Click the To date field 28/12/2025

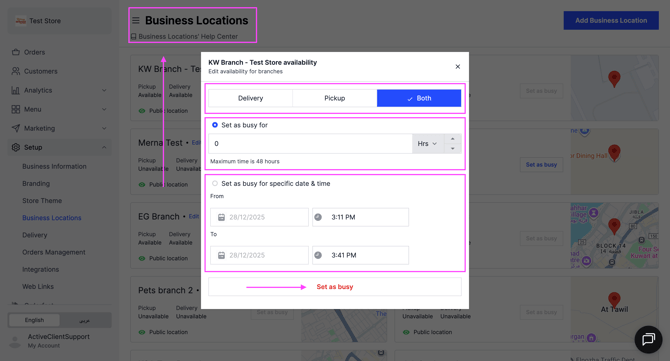pos(259,255)
